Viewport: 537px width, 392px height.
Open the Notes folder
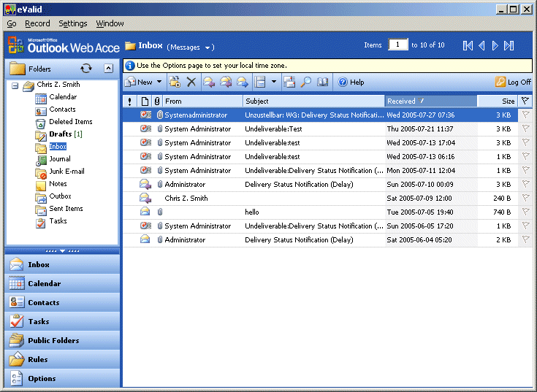click(58, 184)
